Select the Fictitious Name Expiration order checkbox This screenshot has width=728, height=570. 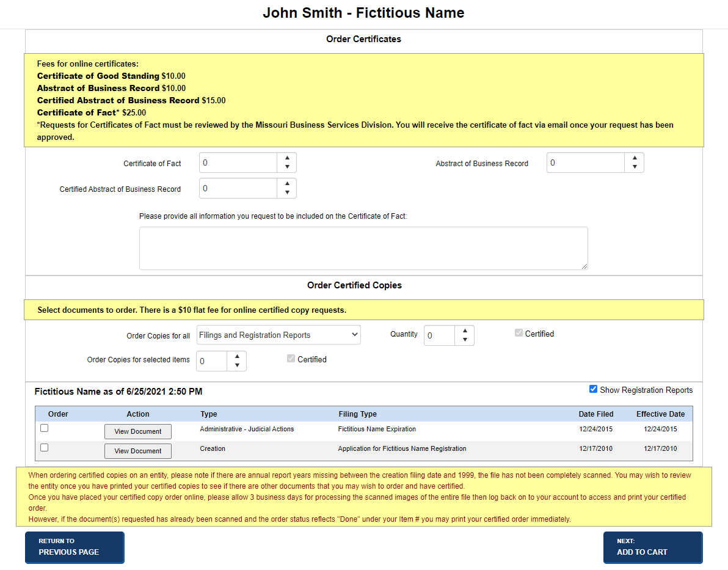click(x=43, y=428)
